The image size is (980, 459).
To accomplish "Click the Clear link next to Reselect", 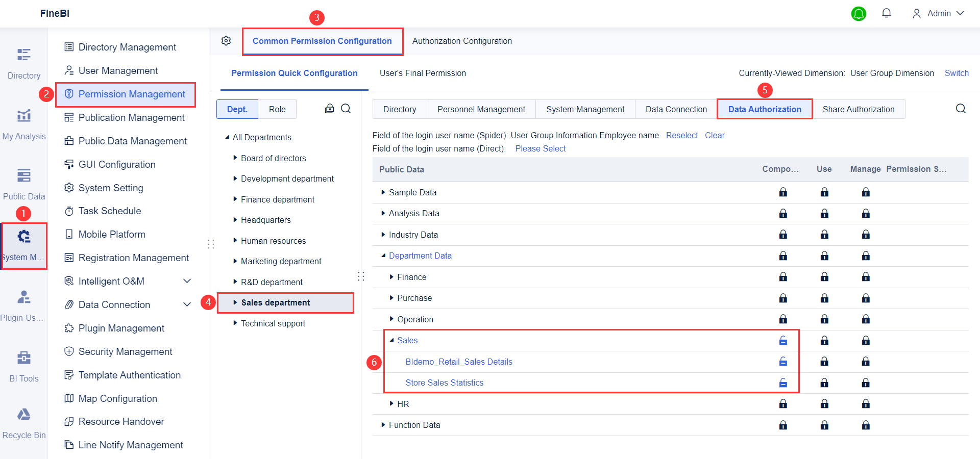I will click(x=715, y=135).
